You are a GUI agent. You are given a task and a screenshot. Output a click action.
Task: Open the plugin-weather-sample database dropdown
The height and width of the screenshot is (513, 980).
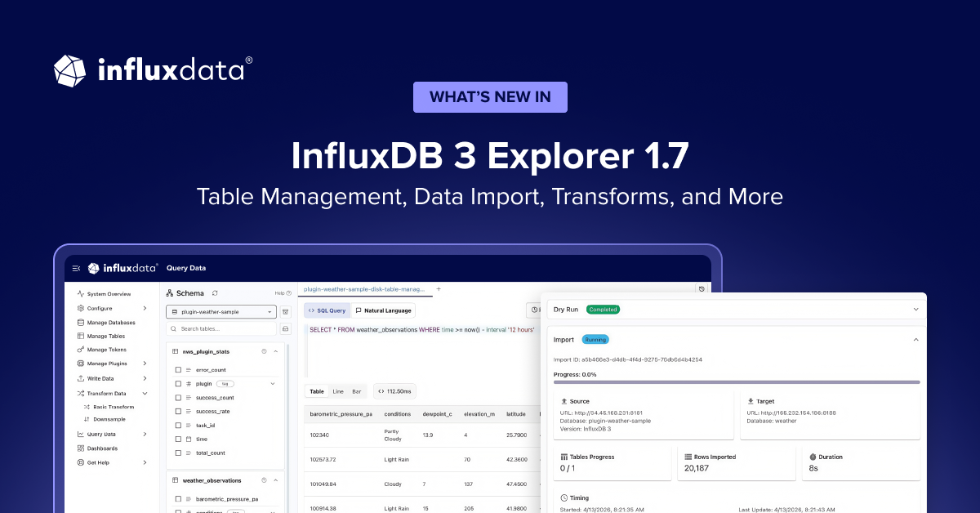click(x=221, y=311)
